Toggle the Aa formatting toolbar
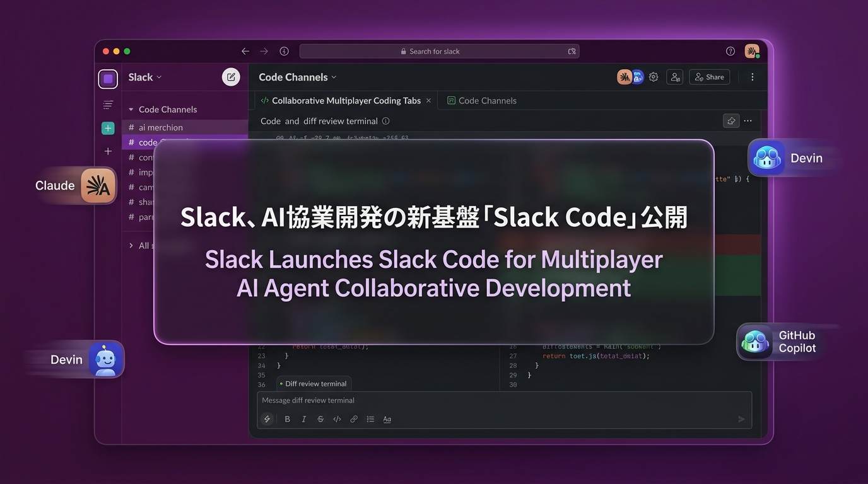Screen dimensions: 868x484 (x=387, y=419)
